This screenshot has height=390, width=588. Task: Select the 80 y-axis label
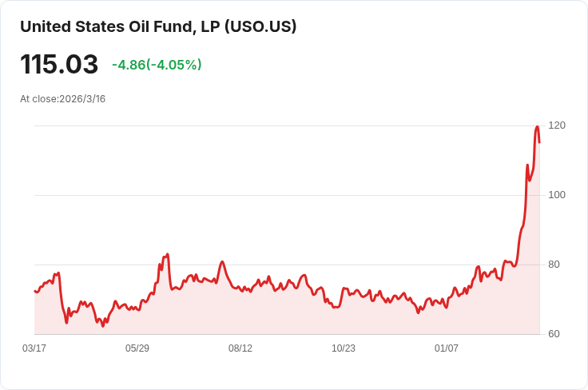point(554,265)
